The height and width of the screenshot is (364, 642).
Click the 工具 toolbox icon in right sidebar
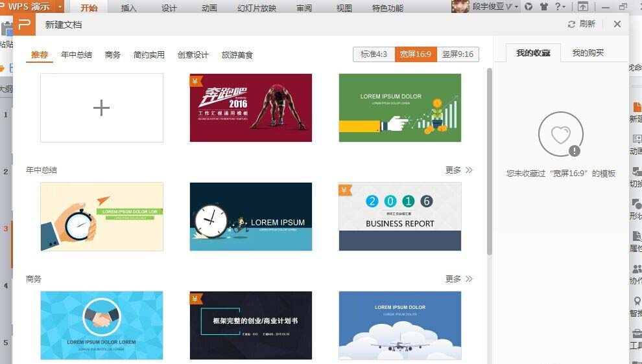coord(637,332)
